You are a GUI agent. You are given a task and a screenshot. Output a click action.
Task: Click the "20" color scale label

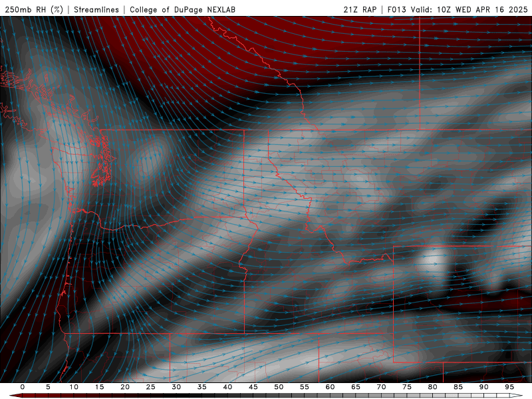point(125,387)
